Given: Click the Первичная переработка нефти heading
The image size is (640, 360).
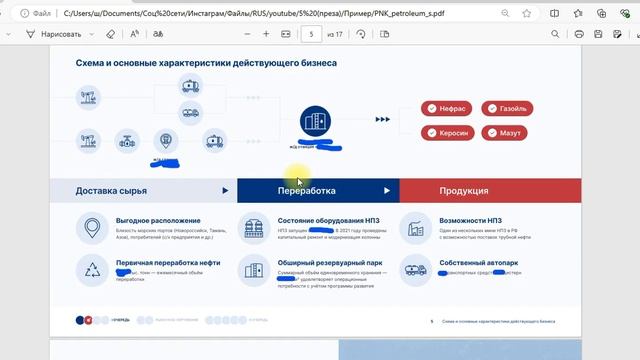Looking at the screenshot, I should pos(168,263).
